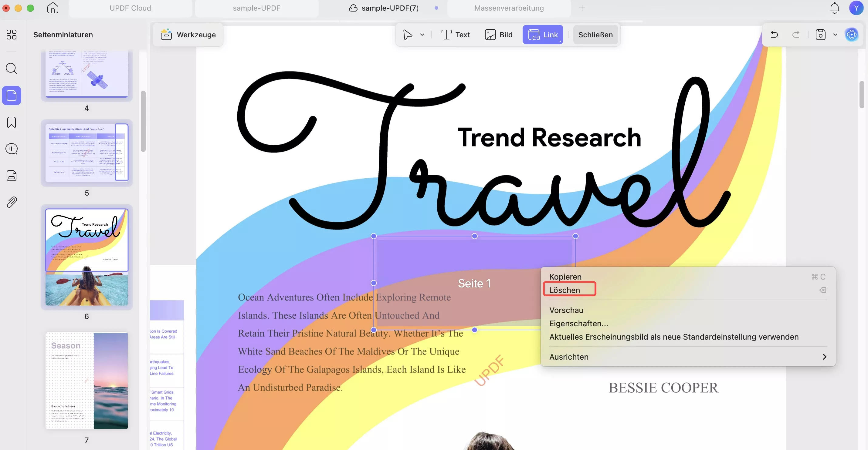
Task: Select Aktuelles Erscheinungsbild als neue Standardeinstellung verwenden
Action: (688, 337)
